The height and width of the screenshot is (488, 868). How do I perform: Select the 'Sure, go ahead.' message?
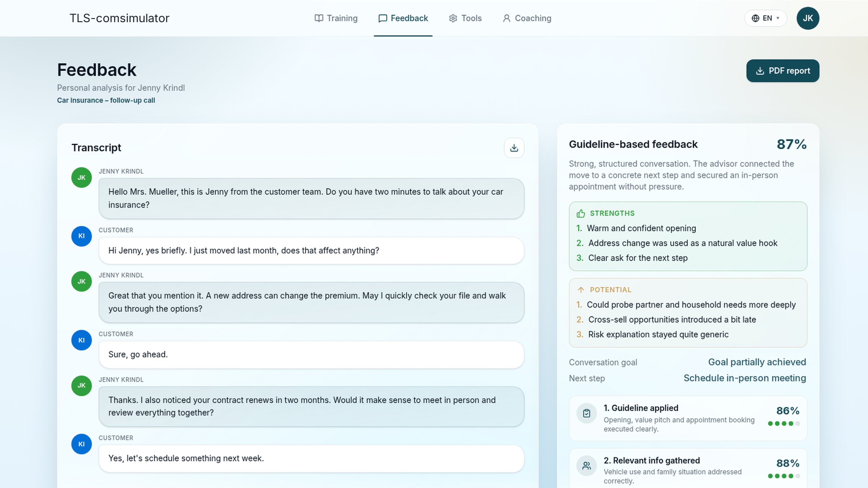coord(311,355)
